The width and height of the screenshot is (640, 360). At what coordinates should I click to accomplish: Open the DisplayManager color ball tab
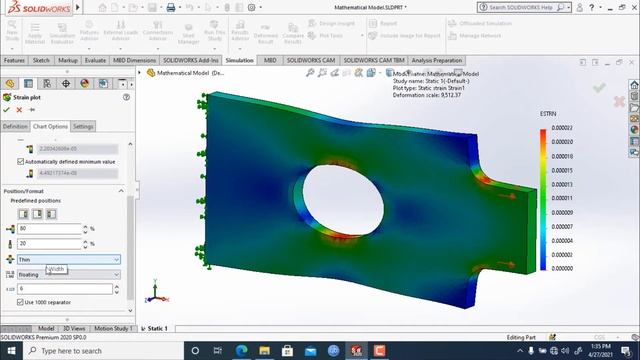[x=84, y=84]
